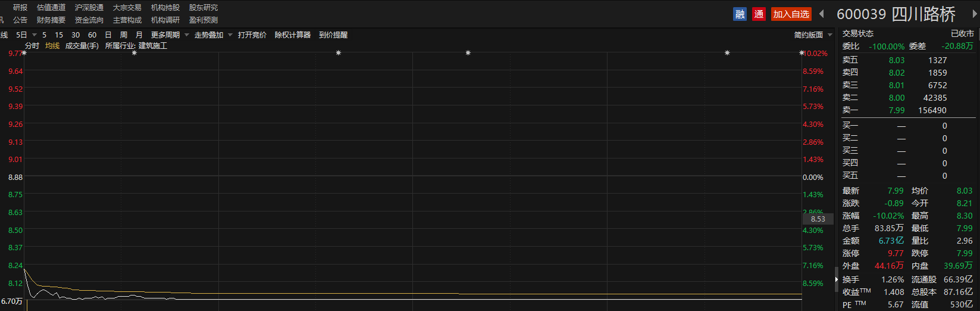980x311 pixels.
Task: Click the 成交量(手) legend label
Action: [x=82, y=46]
